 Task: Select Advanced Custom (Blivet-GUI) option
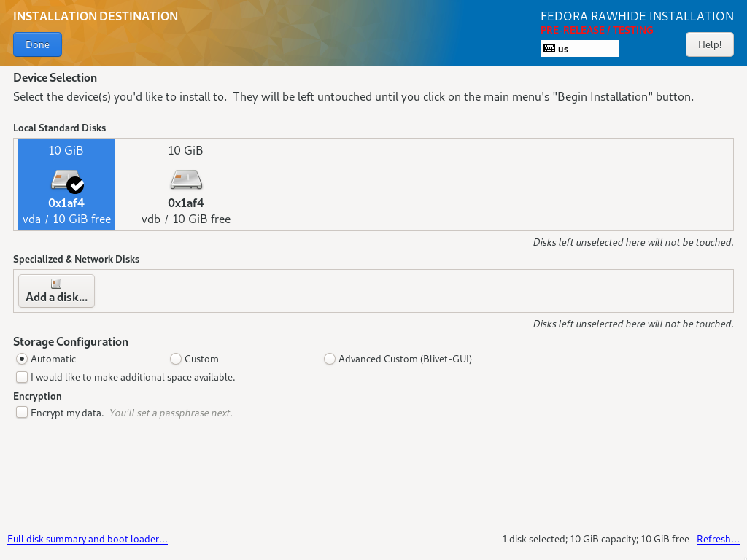point(330,359)
